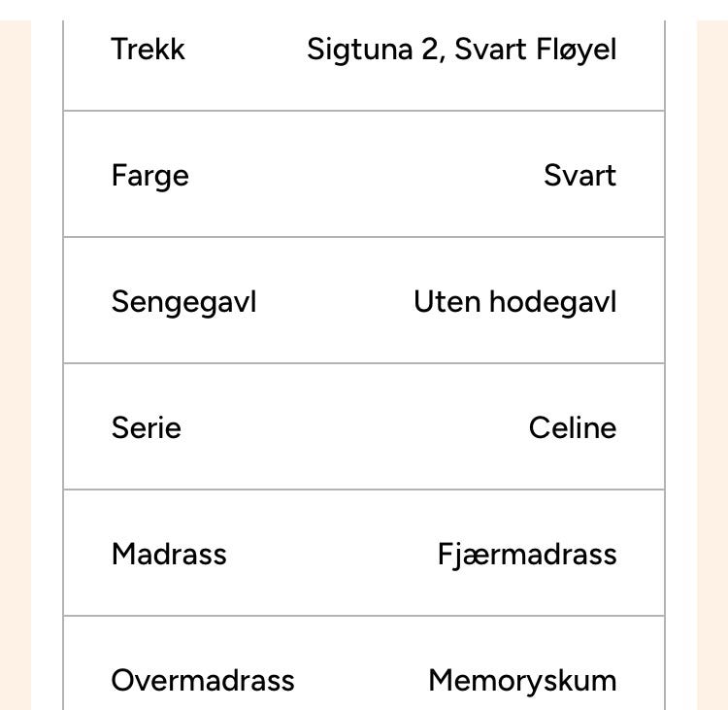Select the Svart value in Farge row
This screenshot has width=728, height=710.
coord(579,176)
